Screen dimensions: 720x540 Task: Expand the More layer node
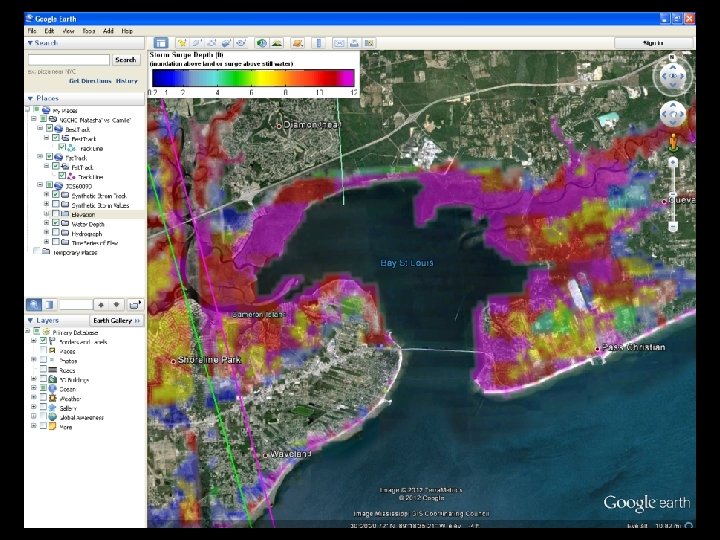(x=34, y=427)
